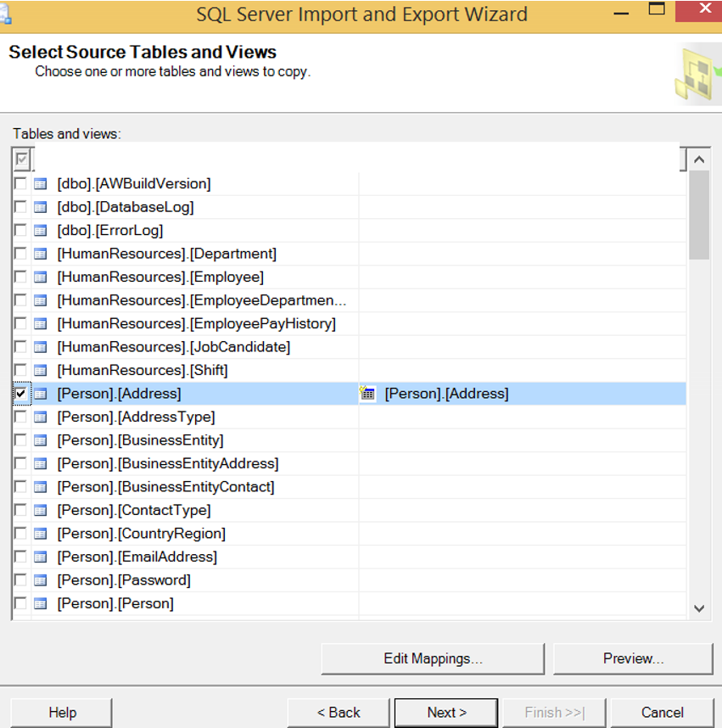Select the [HumanResources].[EmployeePayHistory] row text
Screen dimensions: 722x728
click(196, 323)
